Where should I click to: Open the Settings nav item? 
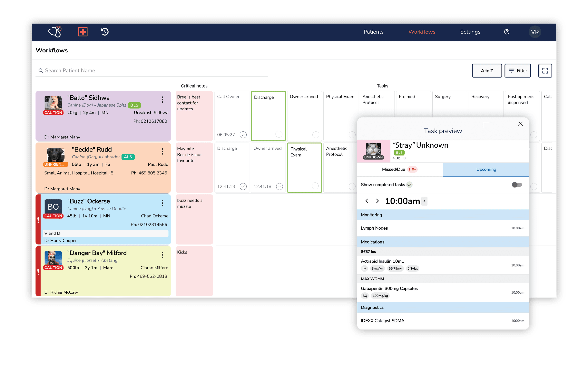(470, 32)
